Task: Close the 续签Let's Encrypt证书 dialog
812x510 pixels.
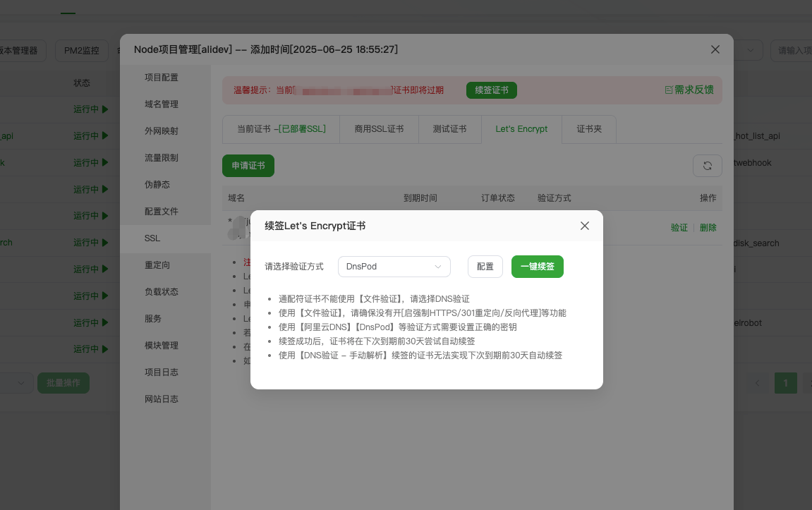Action: pos(585,226)
